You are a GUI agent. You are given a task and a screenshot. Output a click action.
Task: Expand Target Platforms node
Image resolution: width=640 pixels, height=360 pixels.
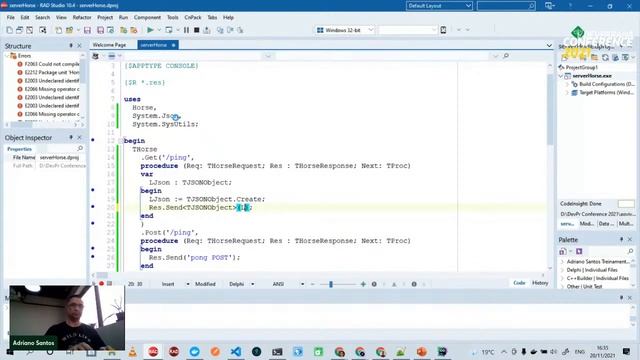point(567,93)
